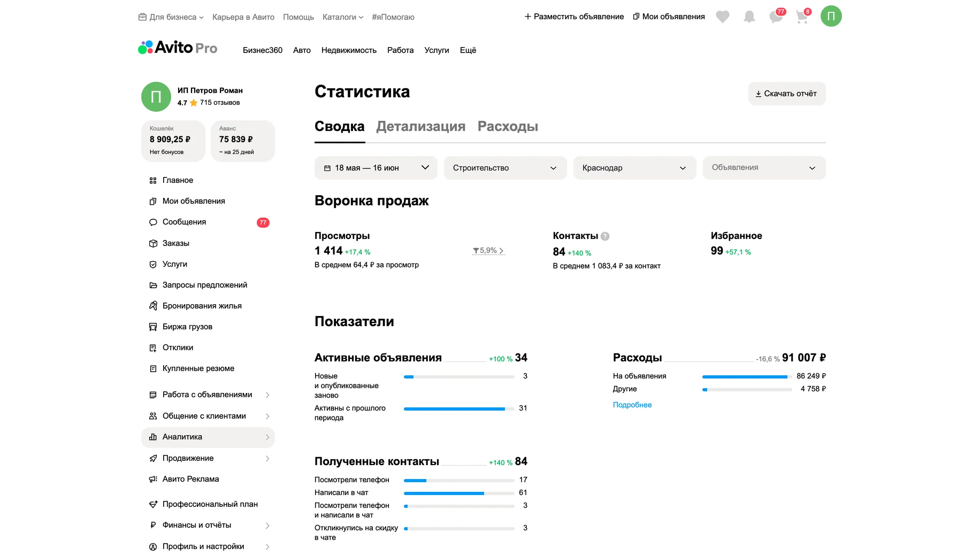Switch to the Расходы tab
Viewport: 980px width, 556px height.
(508, 127)
